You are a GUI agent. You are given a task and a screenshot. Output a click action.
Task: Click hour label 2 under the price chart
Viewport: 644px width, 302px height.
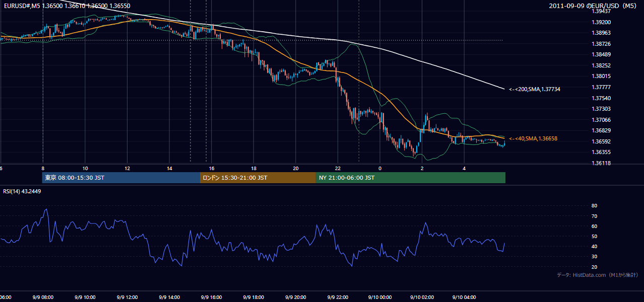pyautogui.click(x=422, y=168)
